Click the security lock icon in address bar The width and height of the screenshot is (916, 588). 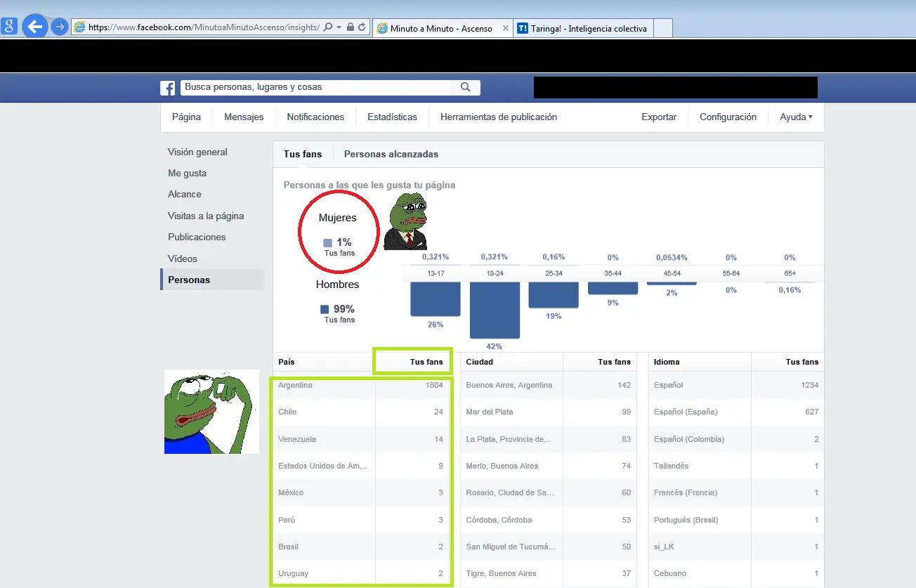pos(350,27)
